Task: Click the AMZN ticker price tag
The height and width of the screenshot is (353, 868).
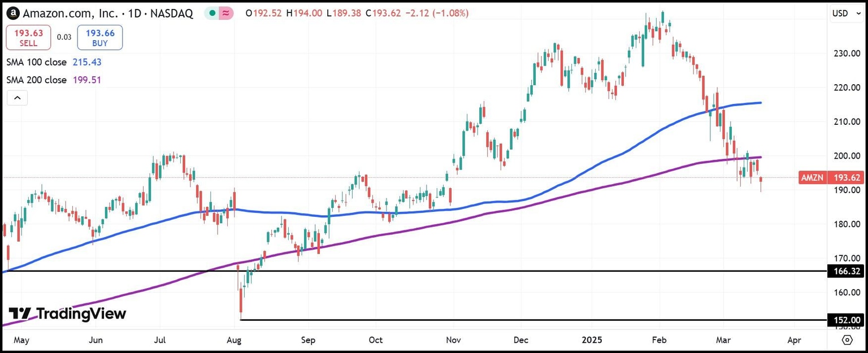Action: (812, 178)
